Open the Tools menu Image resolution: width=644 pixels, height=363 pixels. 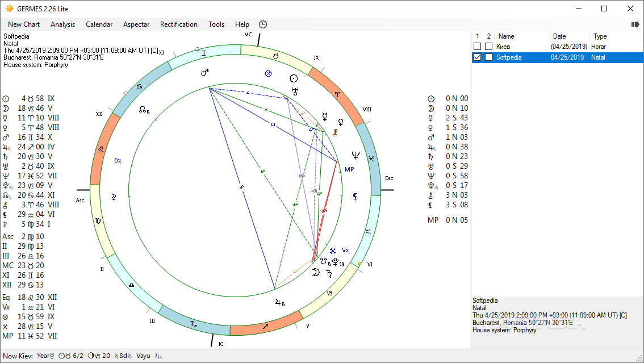pyautogui.click(x=216, y=24)
